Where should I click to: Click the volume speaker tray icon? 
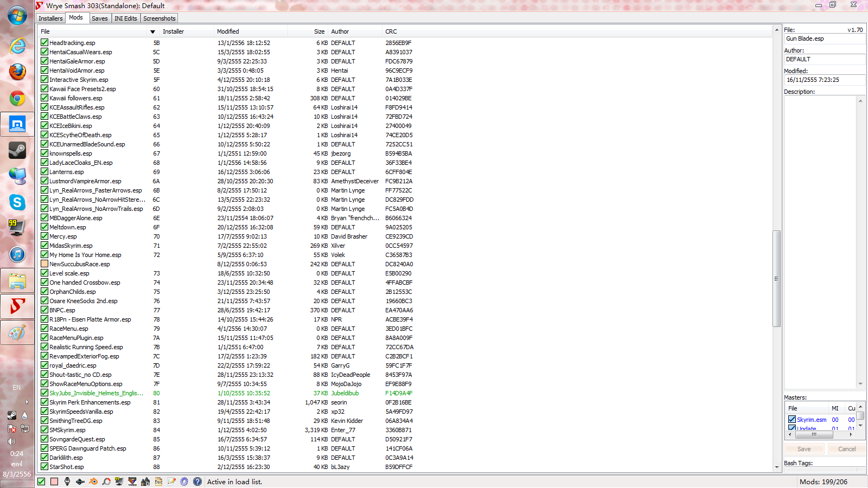[x=11, y=441]
